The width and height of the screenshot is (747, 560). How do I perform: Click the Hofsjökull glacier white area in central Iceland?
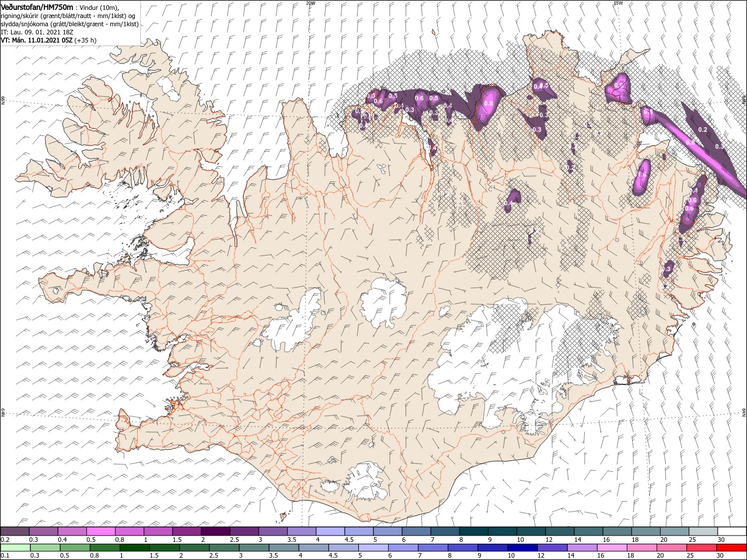point(383,302)
